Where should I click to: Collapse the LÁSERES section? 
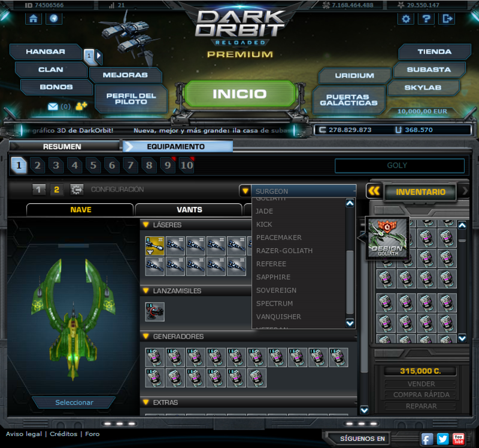[145, 225]
